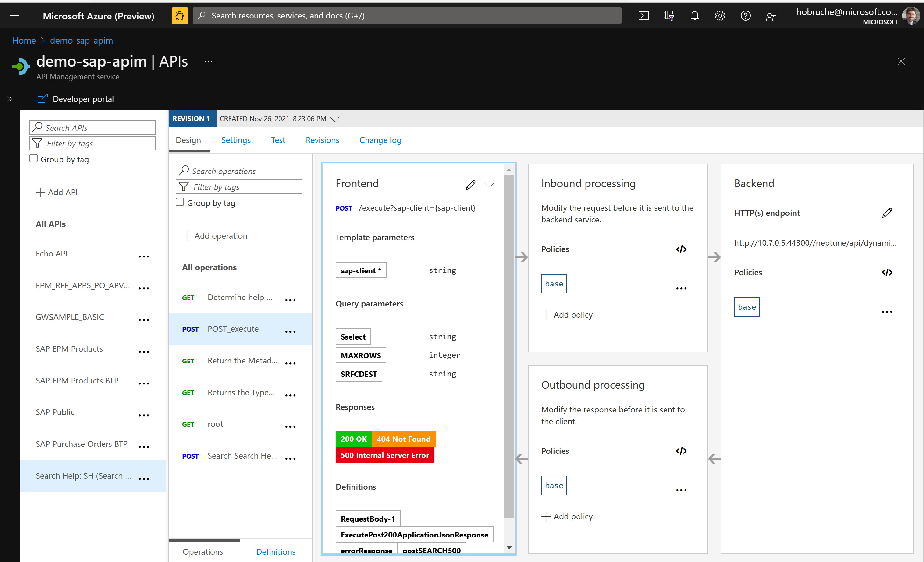Click the bug preview icon in header
Image resolution: width=924 pixels, height=562 pixels.
click(x=180, y=16)
